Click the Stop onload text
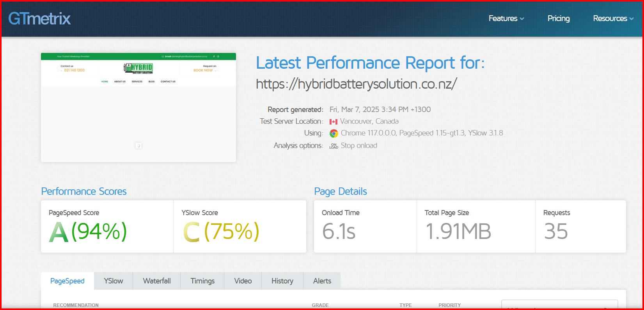The image size is (644, 310). (359, 146)
